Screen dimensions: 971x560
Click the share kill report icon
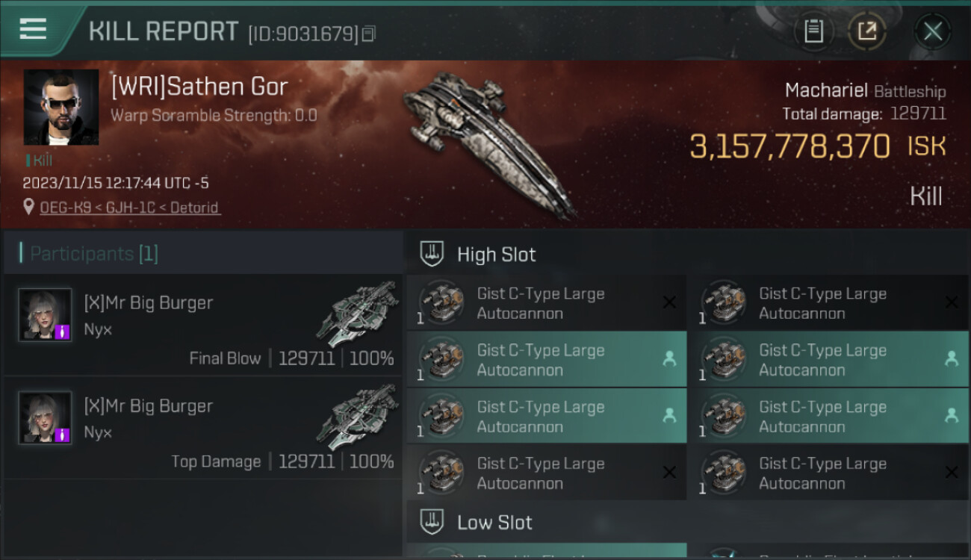(x=866, y=31)
